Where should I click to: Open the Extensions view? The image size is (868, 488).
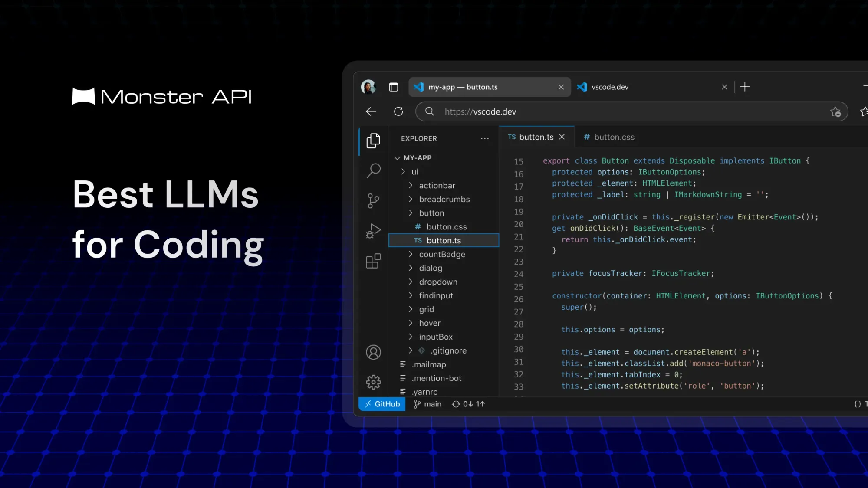[x=373, y=261]
